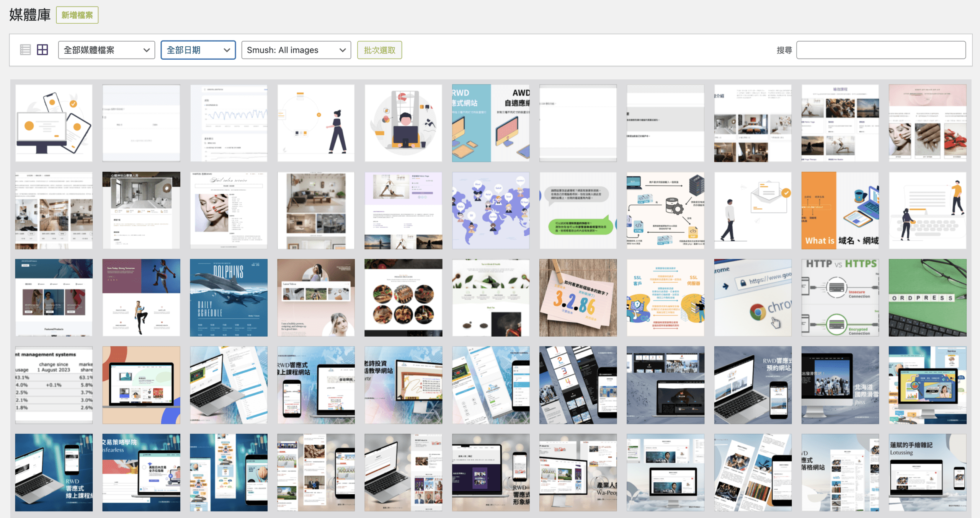Image resolution: width=980 pixels, height=518 pixels.
Task: Switch to grid view icon
Action: pyautogui.click(x=42, y=50)
